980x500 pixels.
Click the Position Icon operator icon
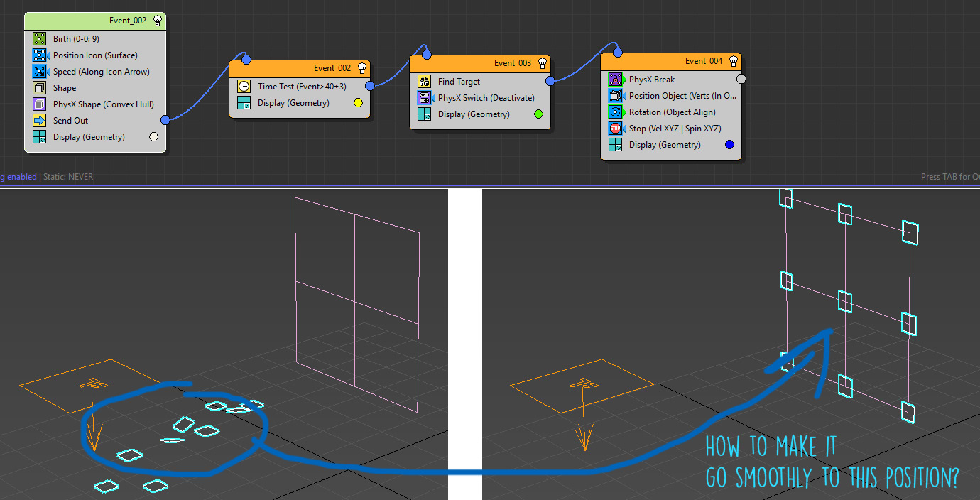[39, 55]
